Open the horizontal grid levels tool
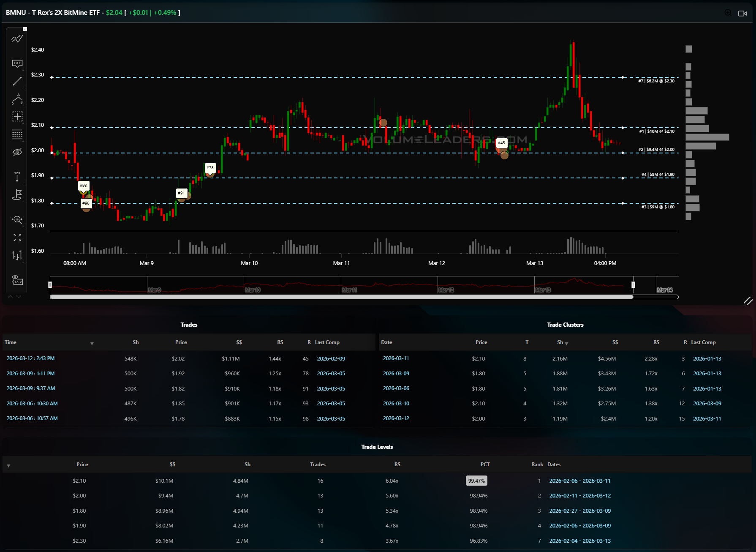This screenshot has width=756, height=552. click(x=17, y=135)
